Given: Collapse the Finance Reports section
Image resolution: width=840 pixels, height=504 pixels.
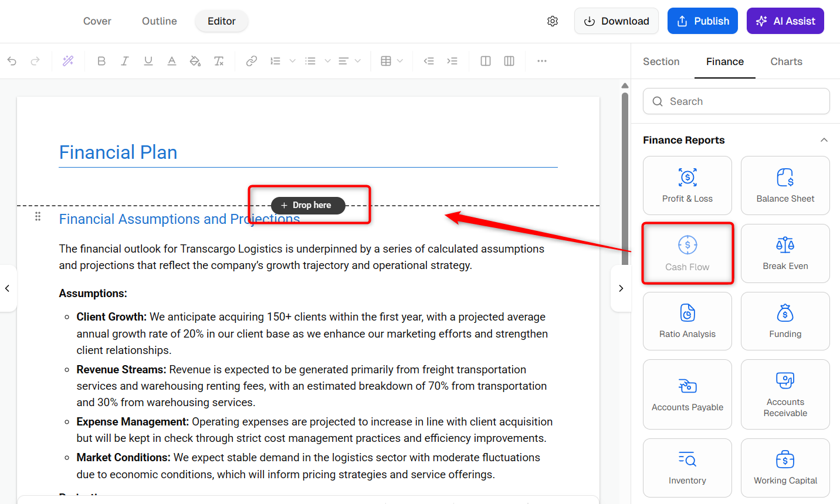Looking at the screenshot, I should [824, 140].
